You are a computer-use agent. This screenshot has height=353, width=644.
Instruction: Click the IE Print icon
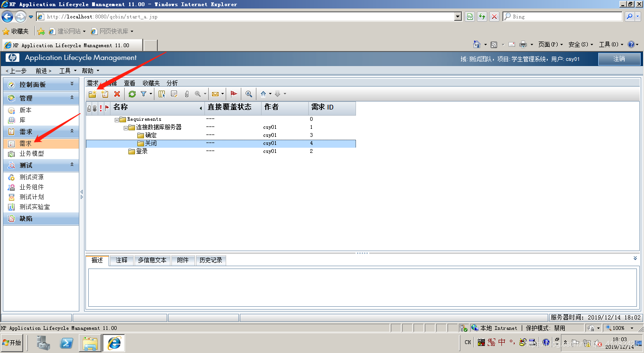[x=523, y=44]
